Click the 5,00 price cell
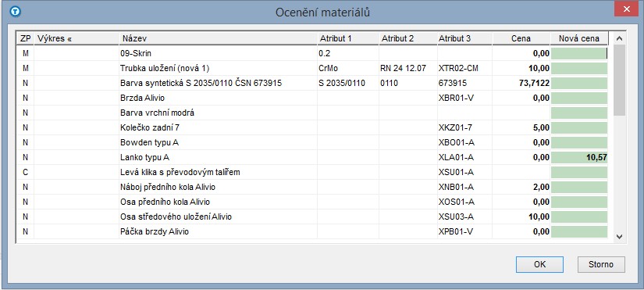The image size is (644, 290). (541, 127)
